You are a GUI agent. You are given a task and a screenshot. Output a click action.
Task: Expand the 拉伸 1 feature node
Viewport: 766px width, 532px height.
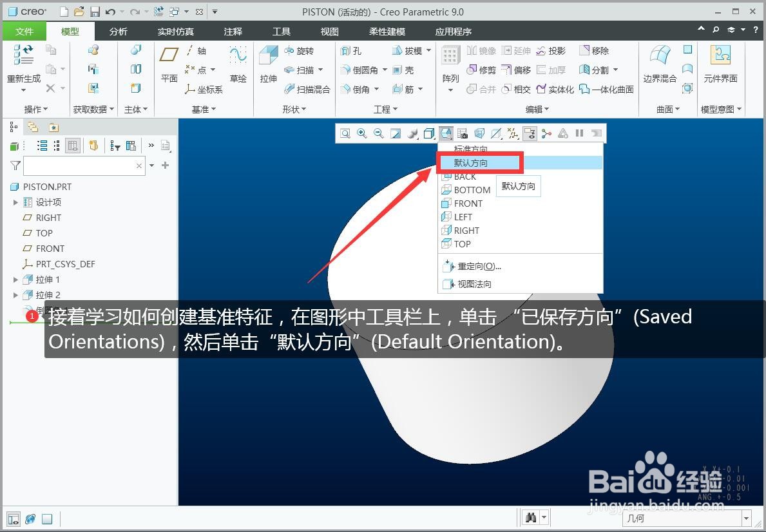click(x=15, y=280)
